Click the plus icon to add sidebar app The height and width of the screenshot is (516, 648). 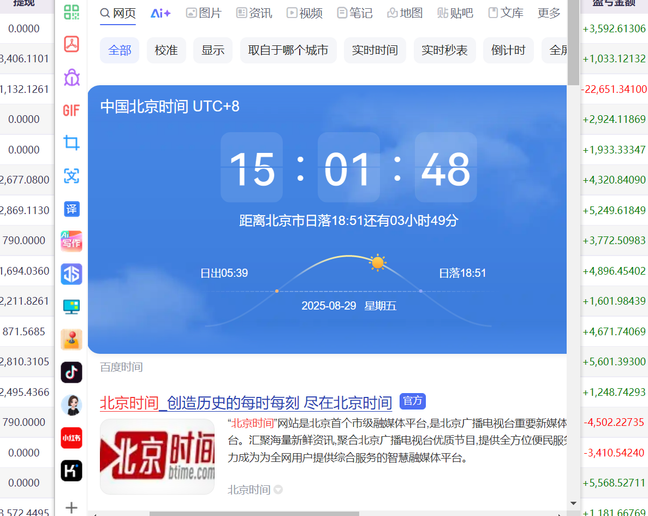(x=71, y=507)
